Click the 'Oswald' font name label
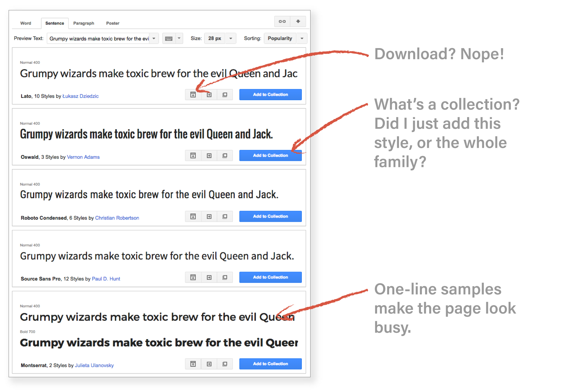This screenshot has height=392, width=570. tap(30, 157)
